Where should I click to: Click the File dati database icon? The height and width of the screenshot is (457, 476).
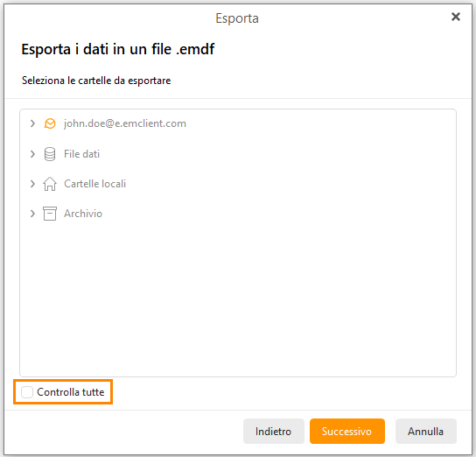tap(50, 154)
